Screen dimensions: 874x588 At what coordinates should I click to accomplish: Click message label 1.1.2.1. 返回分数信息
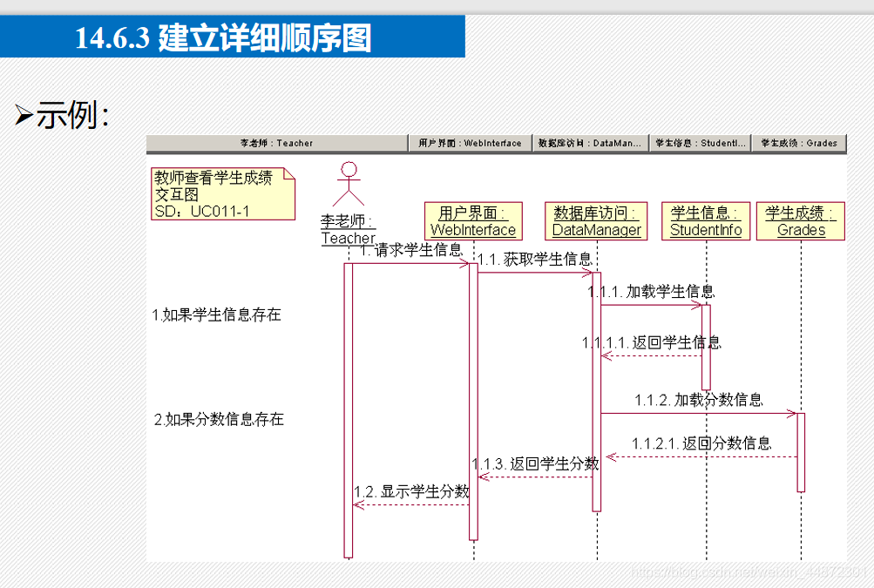tap(701, 443)
